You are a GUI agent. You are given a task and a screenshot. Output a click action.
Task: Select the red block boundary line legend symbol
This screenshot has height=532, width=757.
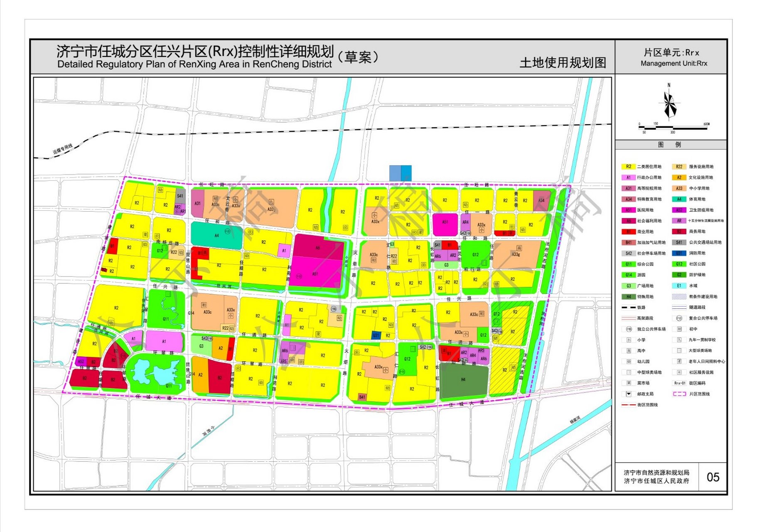[x=629, y=405]
